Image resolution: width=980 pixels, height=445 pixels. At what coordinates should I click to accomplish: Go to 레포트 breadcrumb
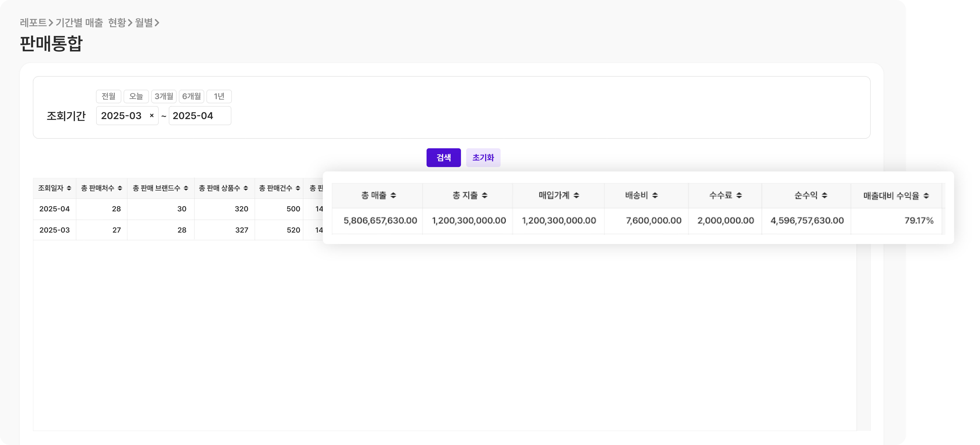click(34, 23)
